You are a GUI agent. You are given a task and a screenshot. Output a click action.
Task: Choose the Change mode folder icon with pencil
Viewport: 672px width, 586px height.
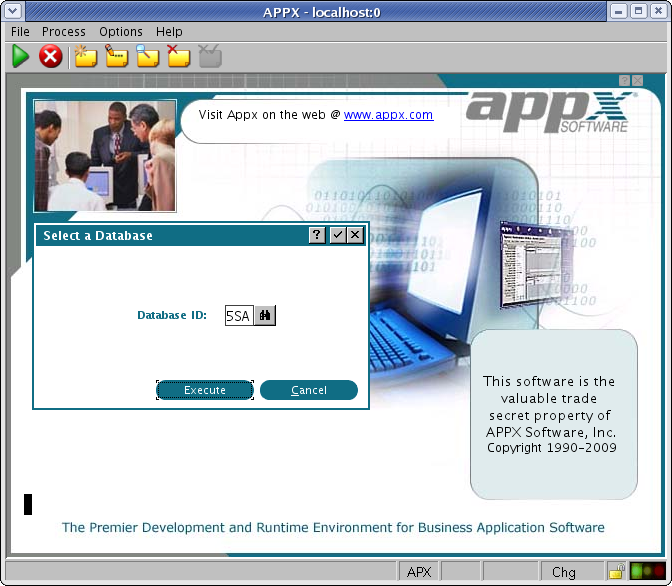click(117, 57)
